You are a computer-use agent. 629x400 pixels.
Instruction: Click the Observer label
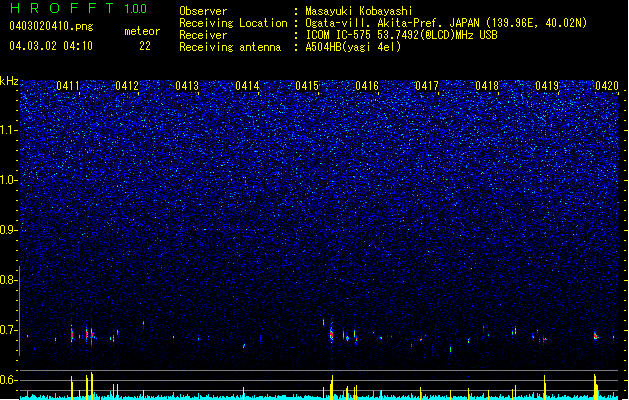(x=203, y=11)
